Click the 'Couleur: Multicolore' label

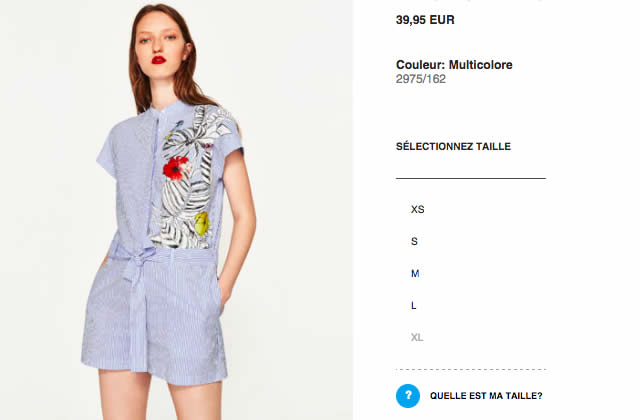[454, 64]
